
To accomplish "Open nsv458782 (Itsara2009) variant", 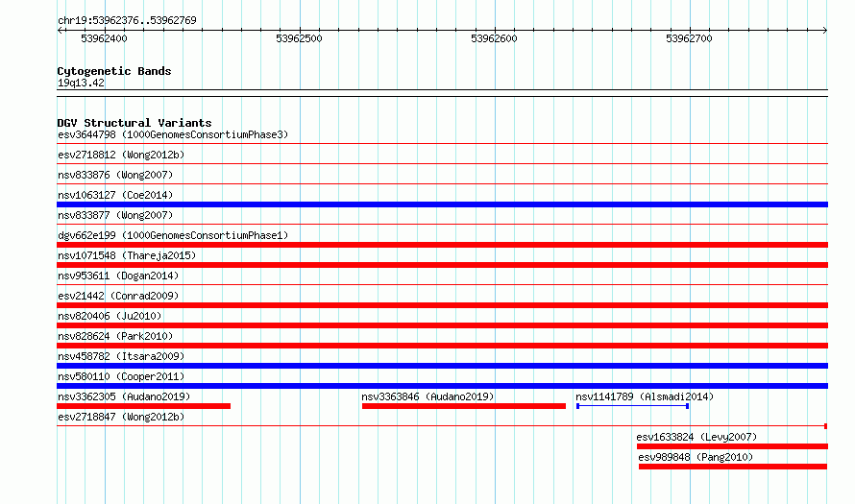I will [121, 356].
